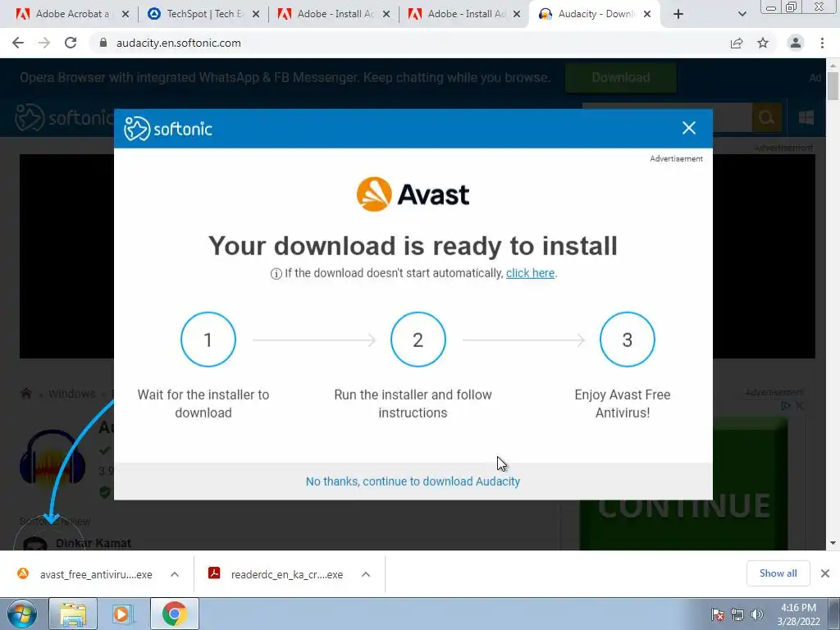Click the home breadcrumb icon
Image resolution: width=840 pixels, height=630 pixels.
point(25,394)
